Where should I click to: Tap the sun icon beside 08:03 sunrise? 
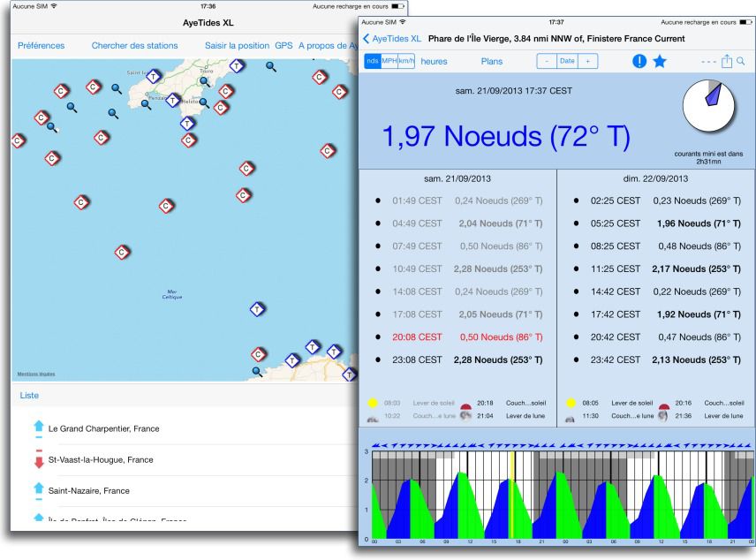point(372,403)
